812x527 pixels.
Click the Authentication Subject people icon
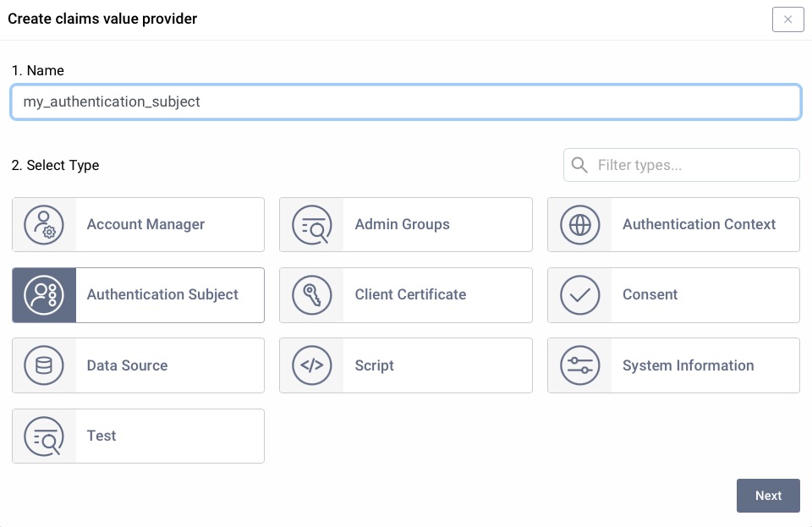coord(44,294)
